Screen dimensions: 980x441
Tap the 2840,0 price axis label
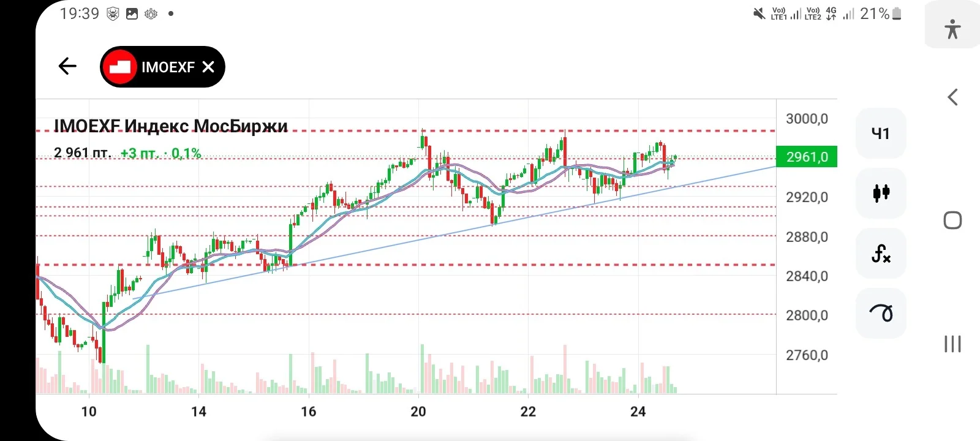coord(807,276)
